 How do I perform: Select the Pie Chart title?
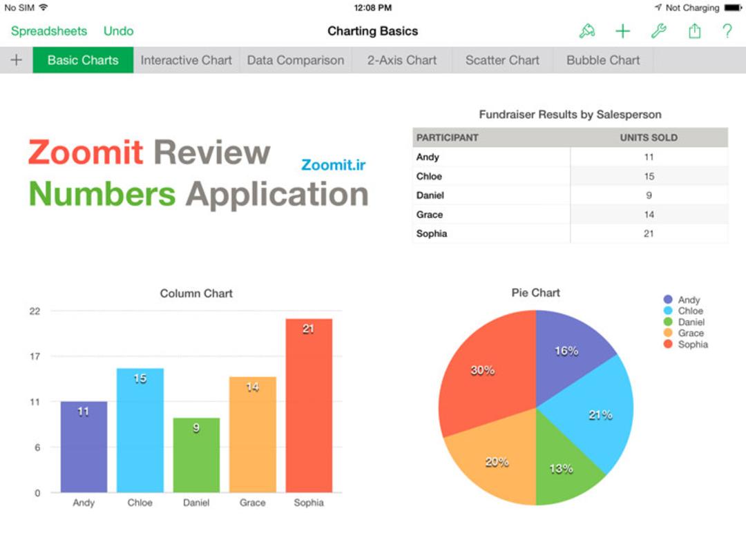(x=536, y=293)
